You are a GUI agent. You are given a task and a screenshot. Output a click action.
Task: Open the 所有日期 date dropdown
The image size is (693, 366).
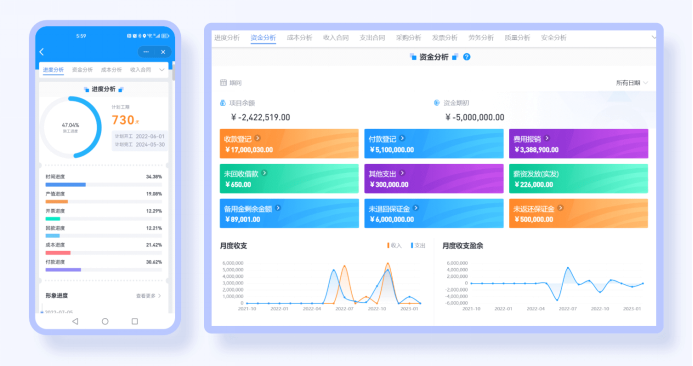(x=632, y=83)
